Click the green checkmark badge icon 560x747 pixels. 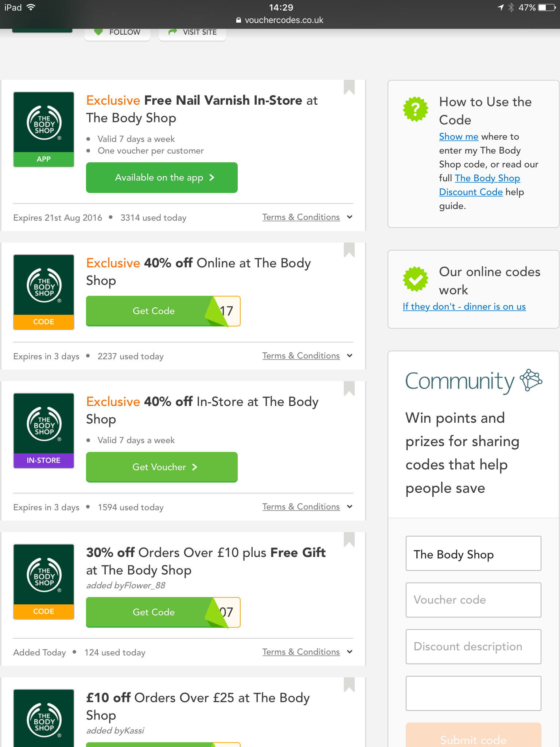(x=415, y=279)
